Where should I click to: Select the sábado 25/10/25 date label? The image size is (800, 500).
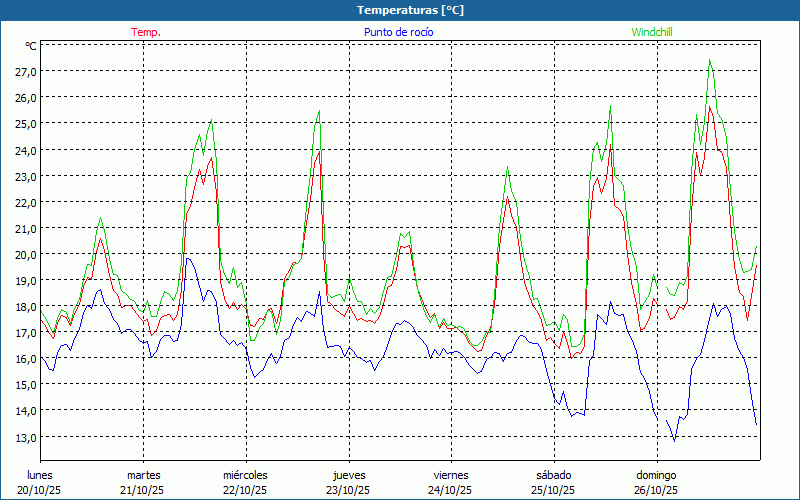tap(553, 482)
